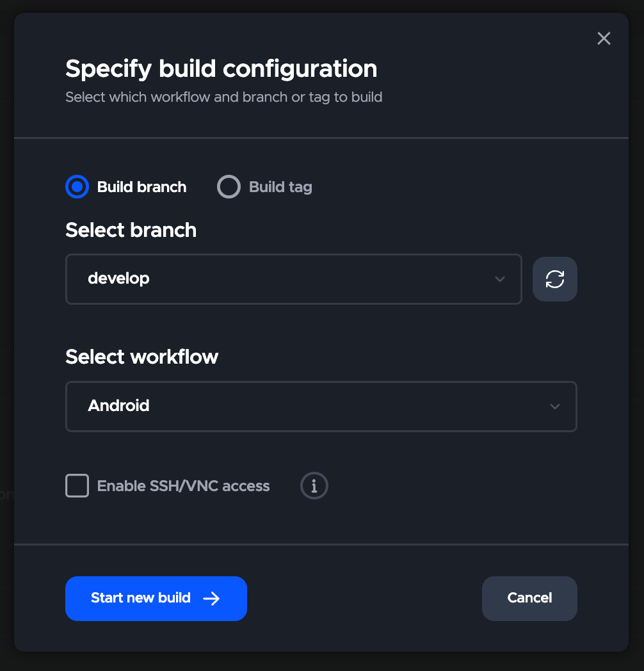Click the Specify build configuration title
644x671 pixels.
pos(221,69)
